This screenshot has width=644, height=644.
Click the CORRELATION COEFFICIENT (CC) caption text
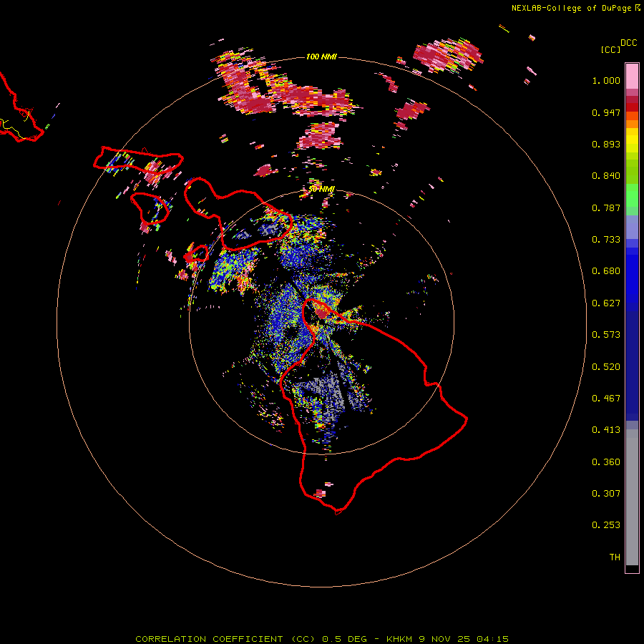(225, 639)
